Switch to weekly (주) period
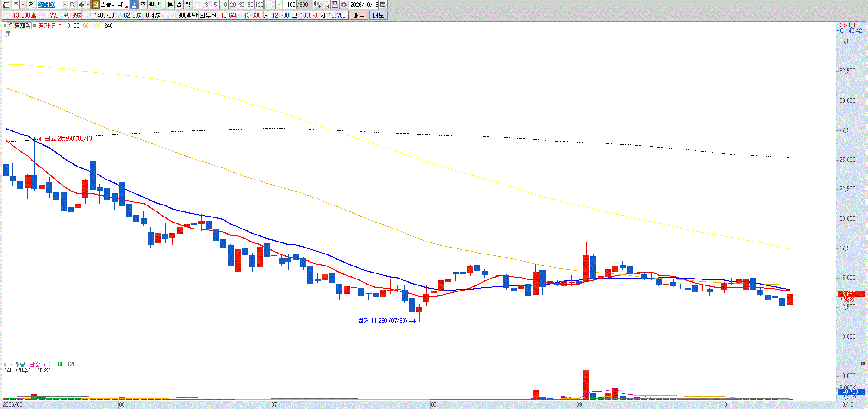The image size is (868, 409). pos(143,5)
